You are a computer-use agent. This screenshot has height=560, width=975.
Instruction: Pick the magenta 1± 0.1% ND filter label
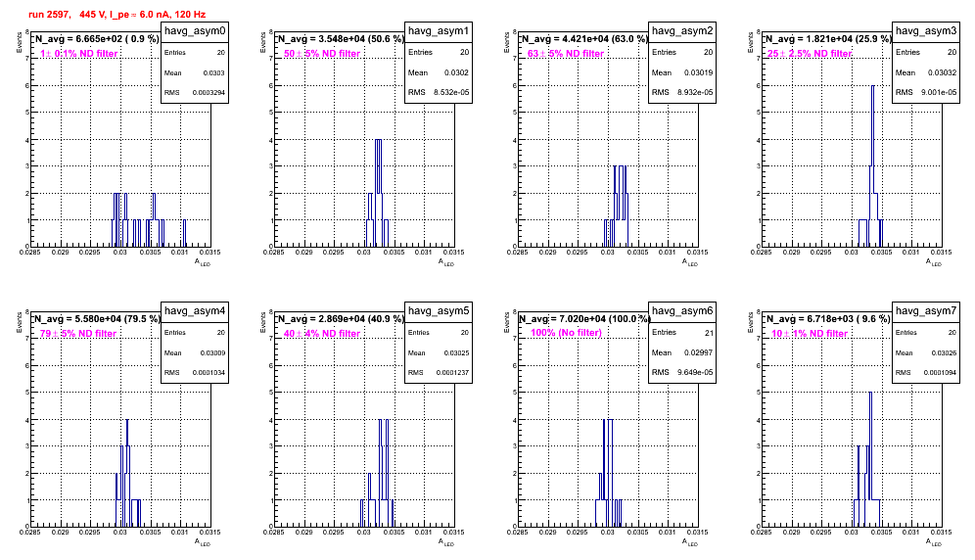point(79,54)
